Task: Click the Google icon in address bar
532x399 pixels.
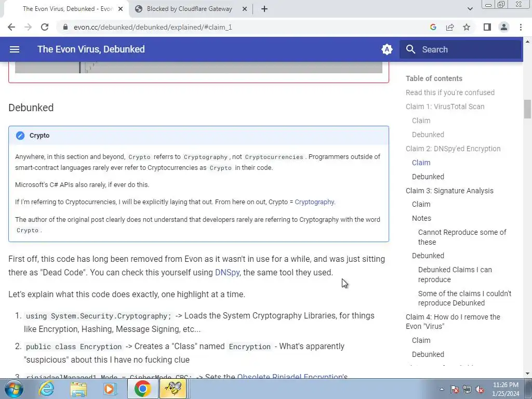Action: tap(433, 27)
